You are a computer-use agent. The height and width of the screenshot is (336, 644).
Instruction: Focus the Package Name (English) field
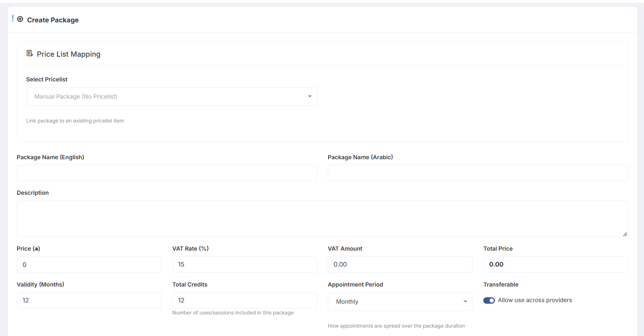coord(167,173)
